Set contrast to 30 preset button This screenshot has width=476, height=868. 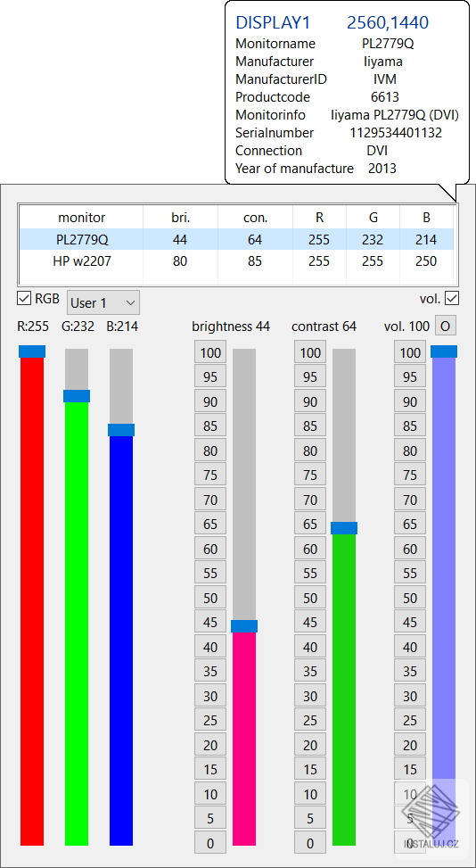[310, 697]
